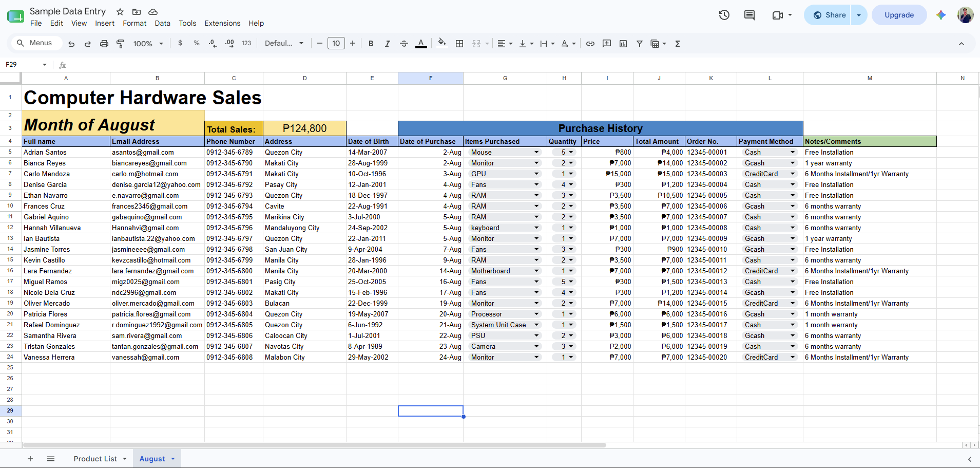This screenshot has height=468, width=980.
Task: Open the Extensions menu
Action: pos(222,23)
